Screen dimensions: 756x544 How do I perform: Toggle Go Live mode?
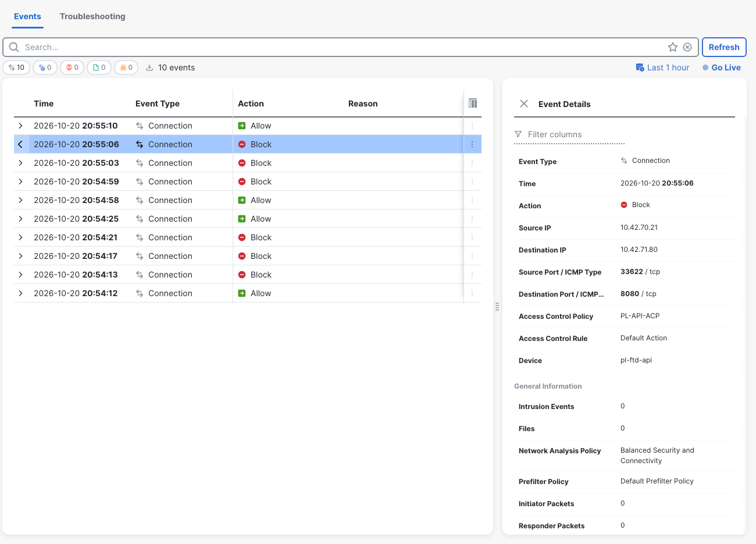(722, 67)
